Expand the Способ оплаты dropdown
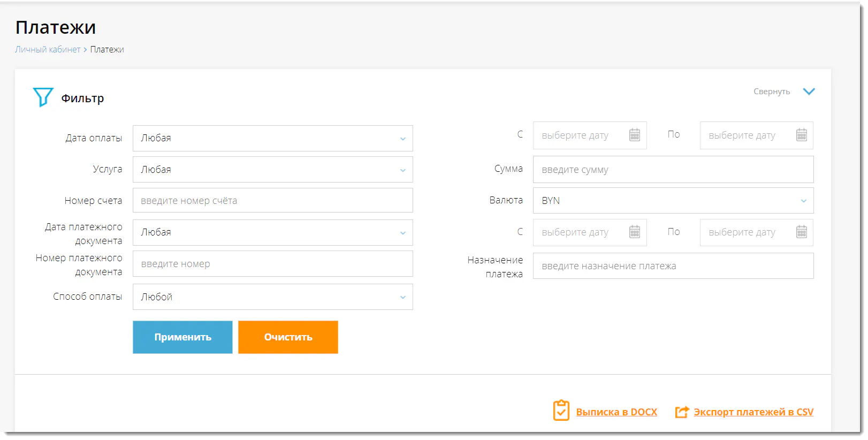The width and height of the screenshot is (868, 440). tap(272, 297)
